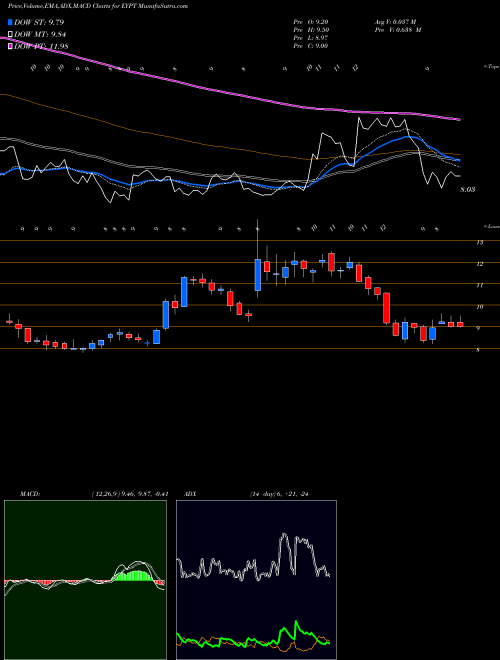Click the 'Avg V: 0.037 M' value

[x=397, y=22]
